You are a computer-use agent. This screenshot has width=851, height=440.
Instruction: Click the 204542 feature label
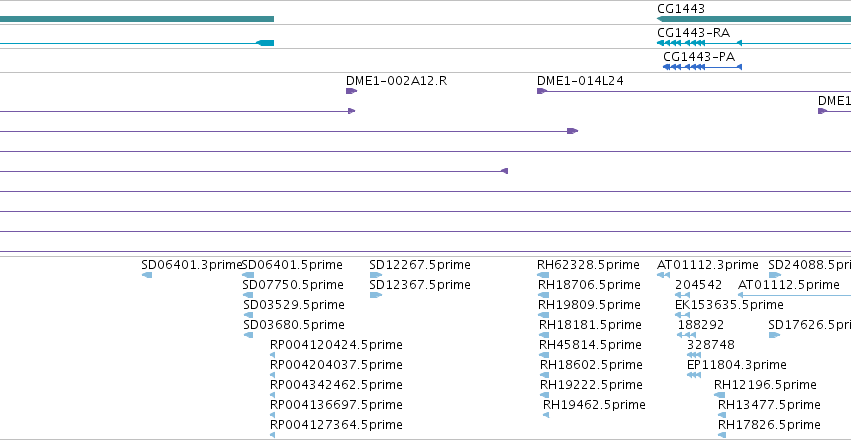pos(698,285)
